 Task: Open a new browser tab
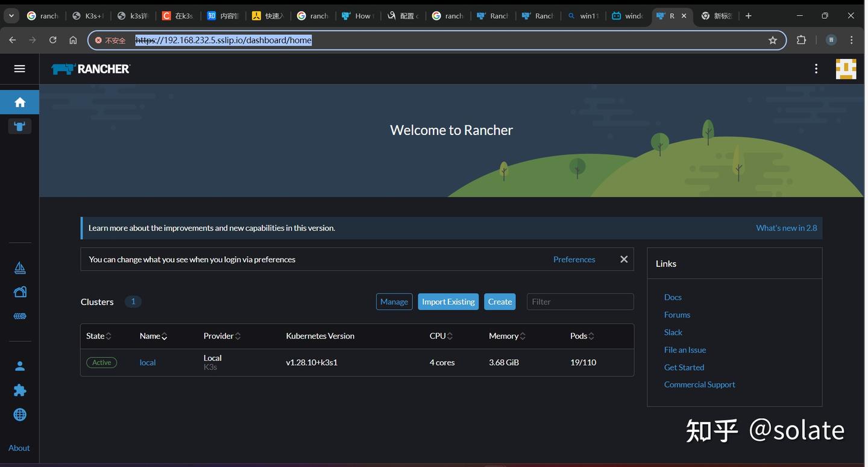click(748, 16)
